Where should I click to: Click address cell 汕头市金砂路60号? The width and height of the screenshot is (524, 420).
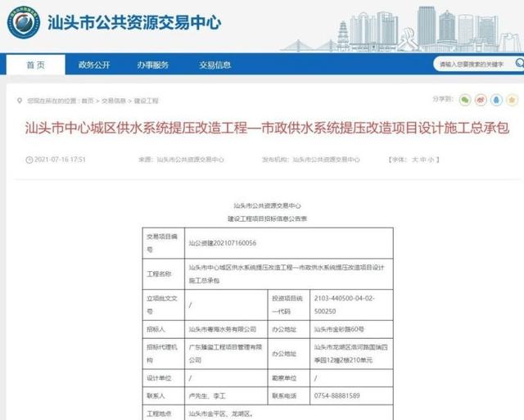point(351,329)
